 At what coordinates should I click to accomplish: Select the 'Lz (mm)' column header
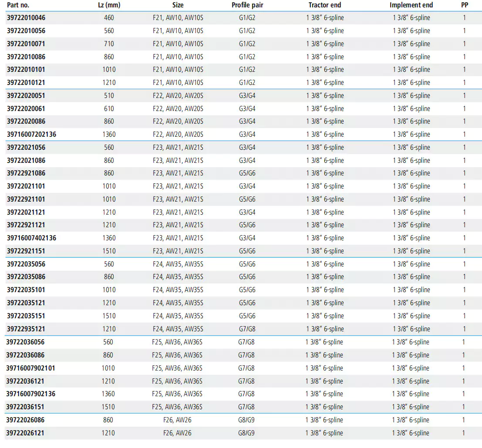(109, 5)
